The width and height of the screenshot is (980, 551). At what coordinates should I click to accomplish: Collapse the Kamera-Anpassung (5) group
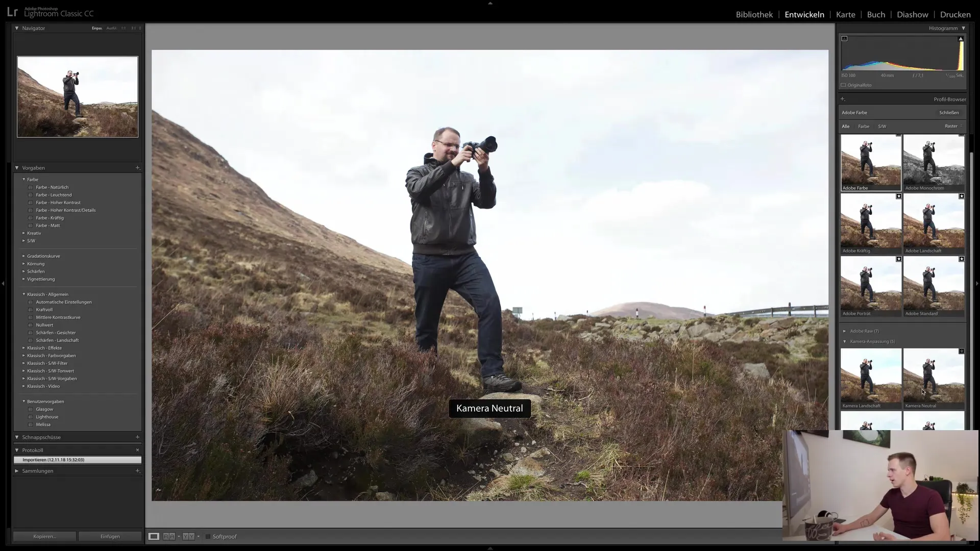coord(844,341)
